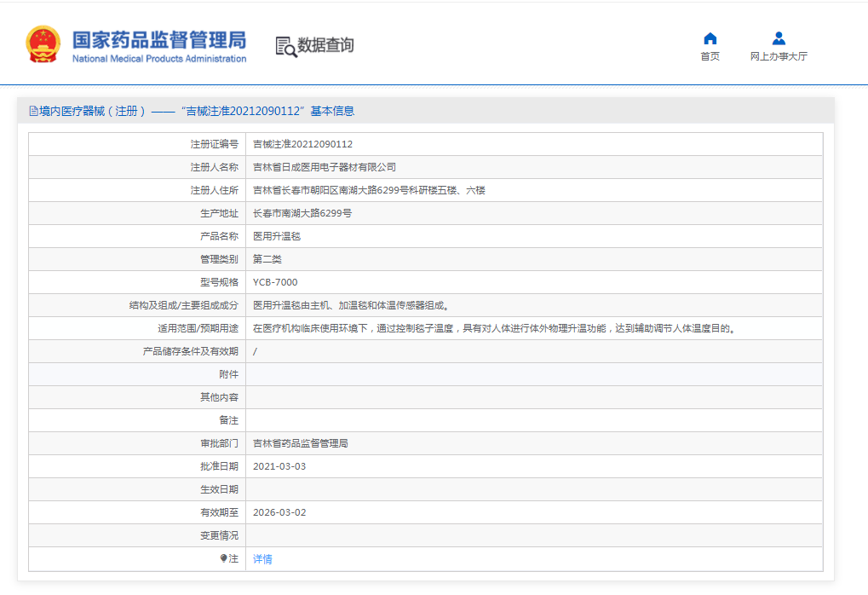The width and height of the screenshot is (868, 595).
Task: Click the National Medical Products Administration subtitle
Action: (158, 59)
